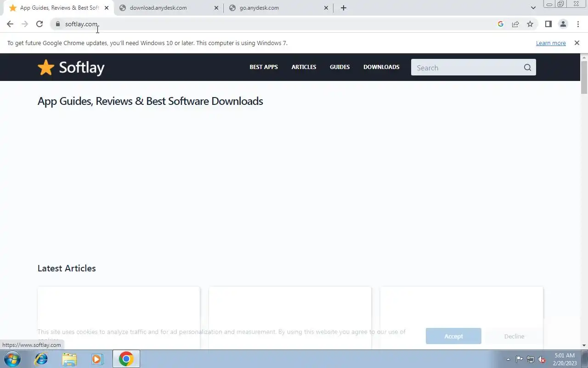The image size is (588, 368).
Task: View site information lock icon
Action: pyautogui.click(x=58, y=24)
